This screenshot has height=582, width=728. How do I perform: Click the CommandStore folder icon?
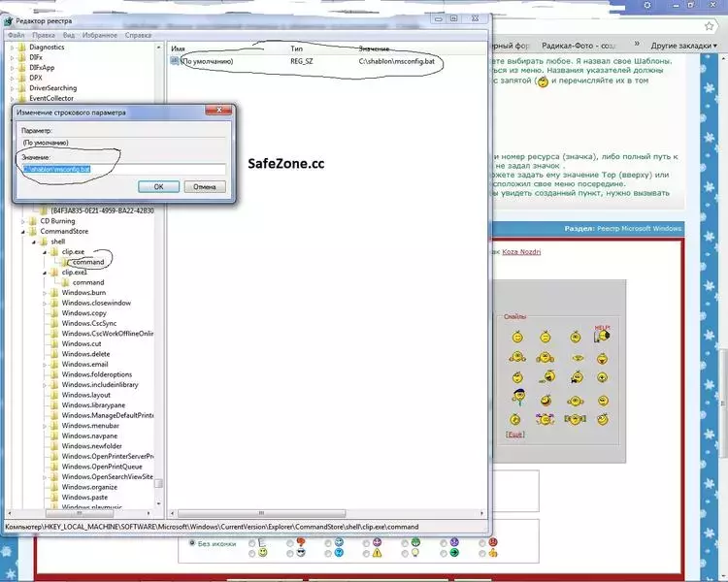(32, 231)
